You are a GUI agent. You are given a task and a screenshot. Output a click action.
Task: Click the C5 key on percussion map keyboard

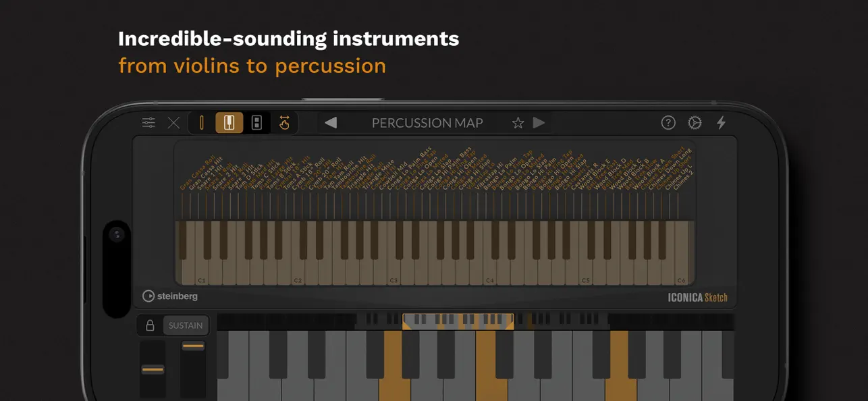(x=586, y=270)
